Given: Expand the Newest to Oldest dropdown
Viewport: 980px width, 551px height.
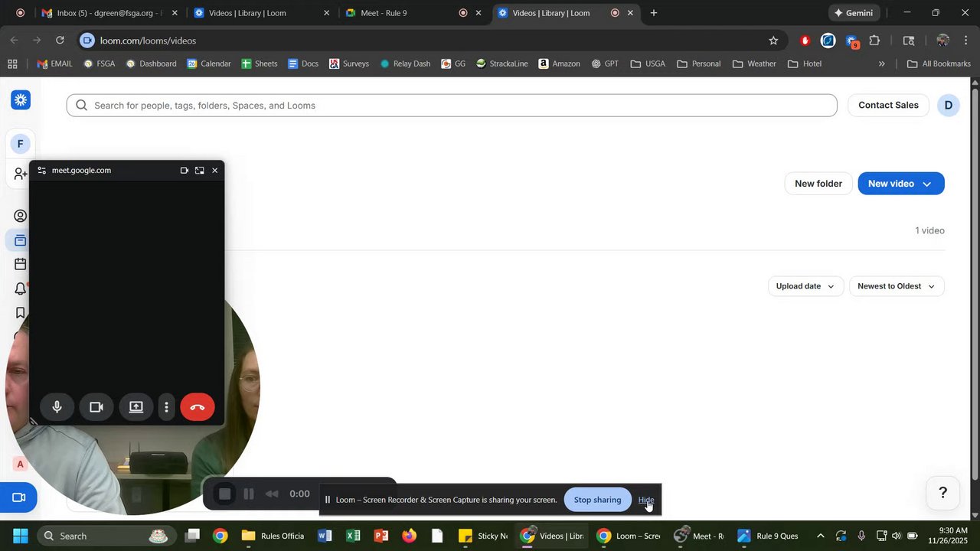Looking at the screenshot, I should [x=897, y=286].
